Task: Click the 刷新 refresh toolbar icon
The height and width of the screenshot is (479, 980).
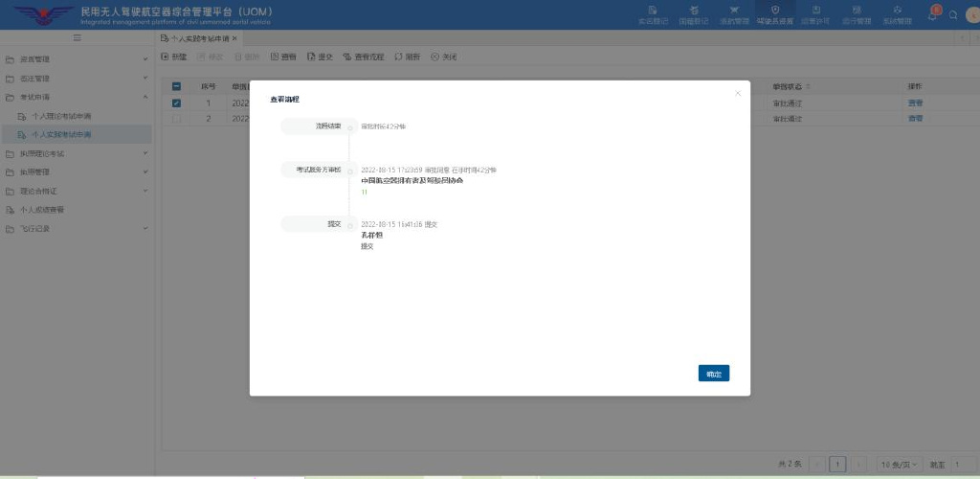Action: [407, 57]
